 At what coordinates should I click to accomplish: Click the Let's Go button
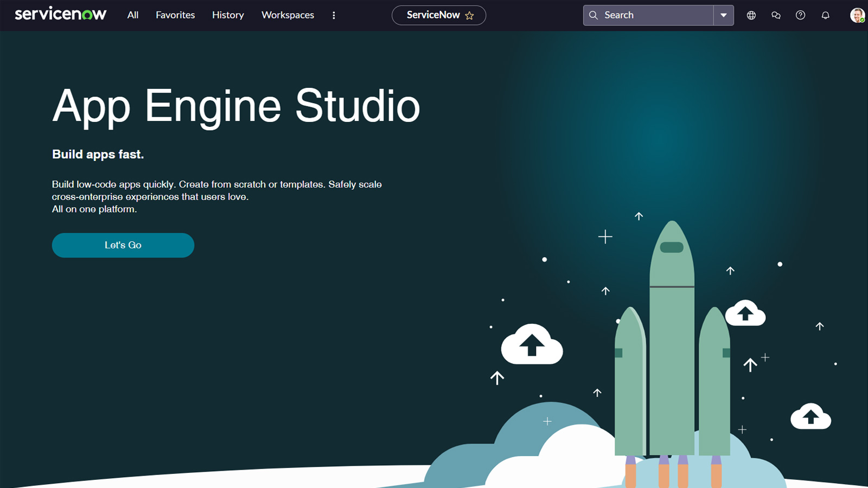[x=123, y=245]
